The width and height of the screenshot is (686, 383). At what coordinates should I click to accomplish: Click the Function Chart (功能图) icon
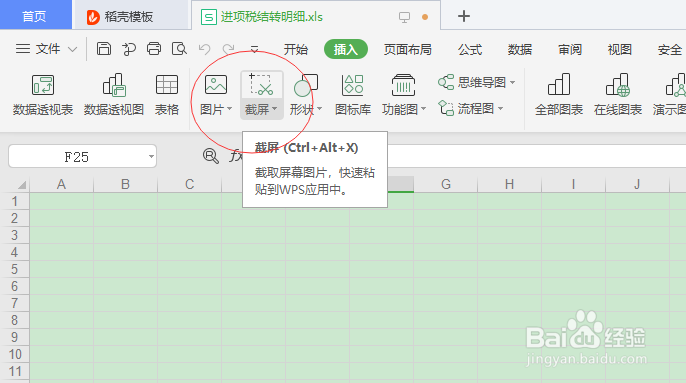pos(403,85)
